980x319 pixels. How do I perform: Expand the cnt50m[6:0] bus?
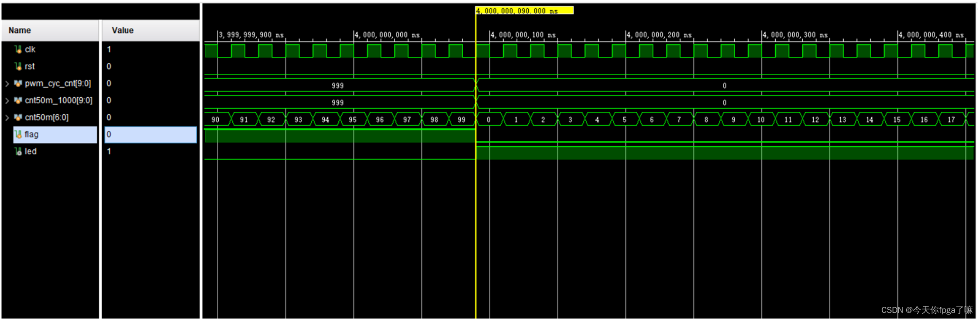[7, 117]
